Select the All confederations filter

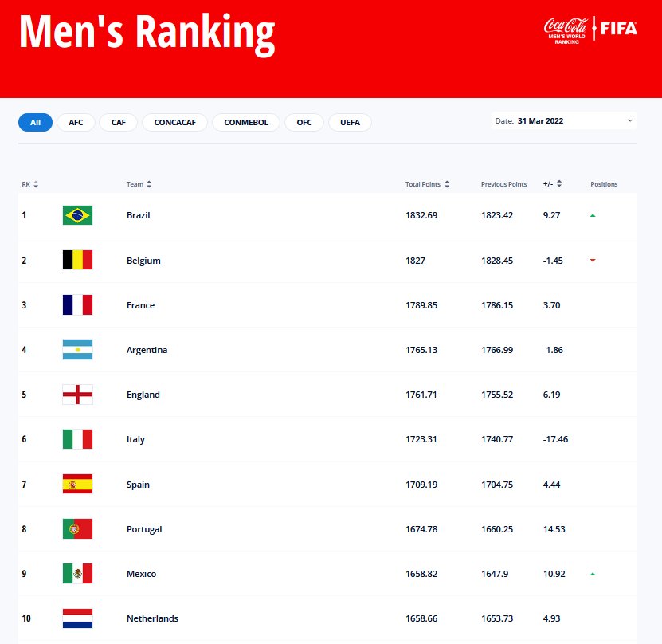[35, 122]
